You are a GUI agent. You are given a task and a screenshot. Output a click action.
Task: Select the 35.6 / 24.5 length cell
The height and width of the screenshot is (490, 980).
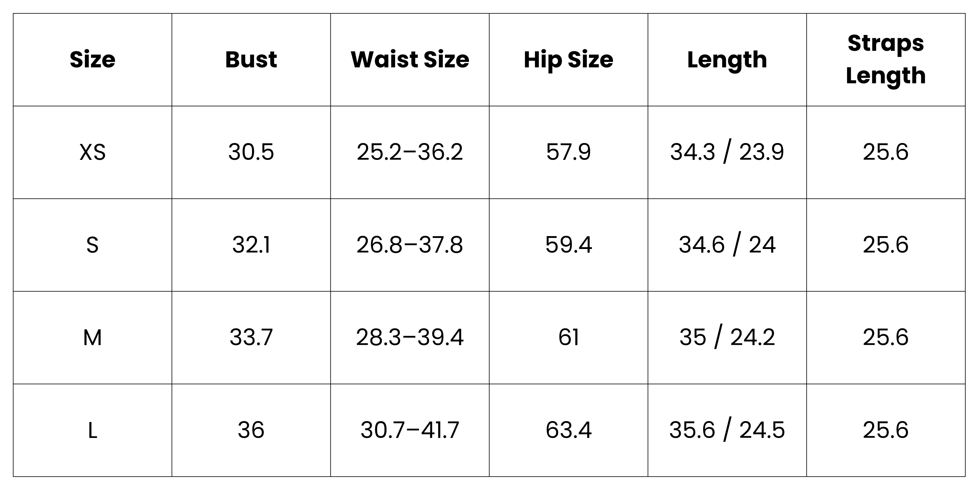click(727, 430)
